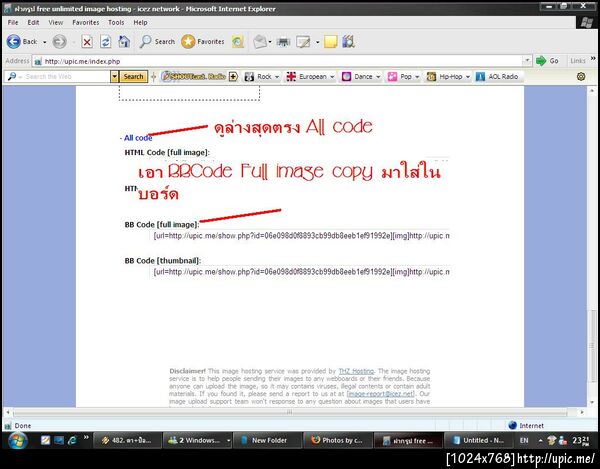Click the AOL Radio toolbar button

point(497,77)
